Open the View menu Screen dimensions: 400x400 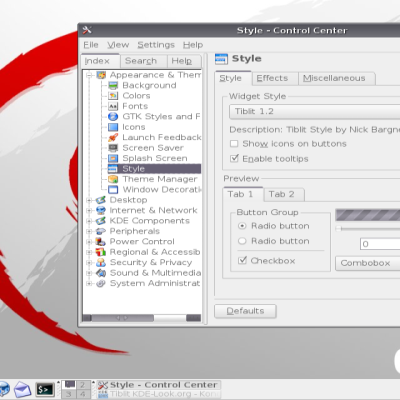point(118,45)
